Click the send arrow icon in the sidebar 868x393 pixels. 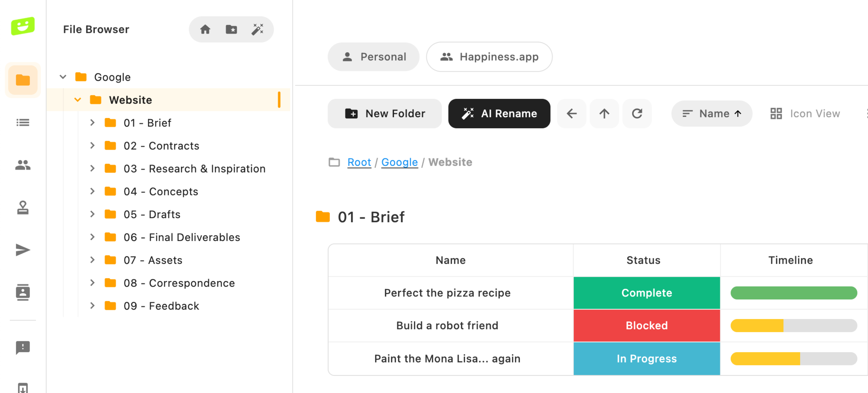tap(23, 250)
